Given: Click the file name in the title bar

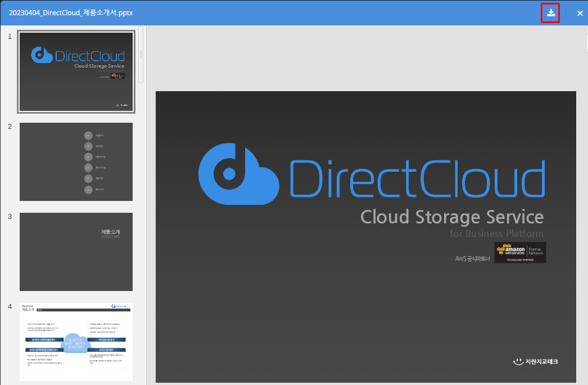Looking at the screenshot, I should [x=71, y=13].
